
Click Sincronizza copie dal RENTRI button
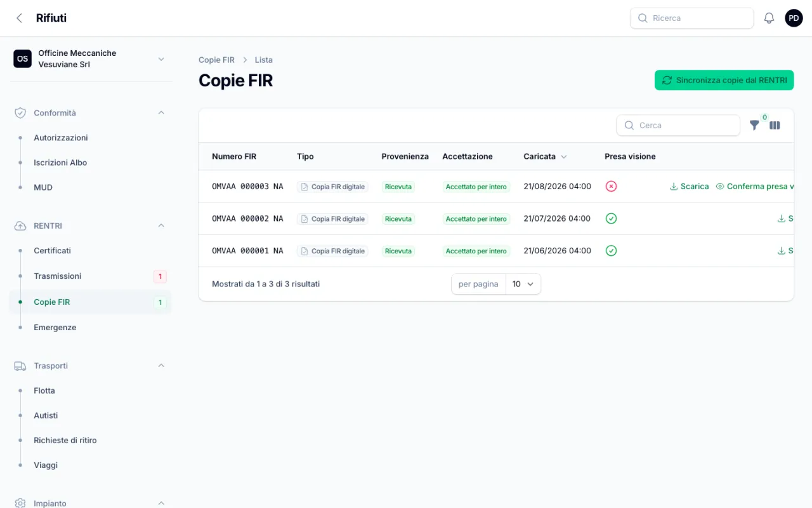click(724, 80)
